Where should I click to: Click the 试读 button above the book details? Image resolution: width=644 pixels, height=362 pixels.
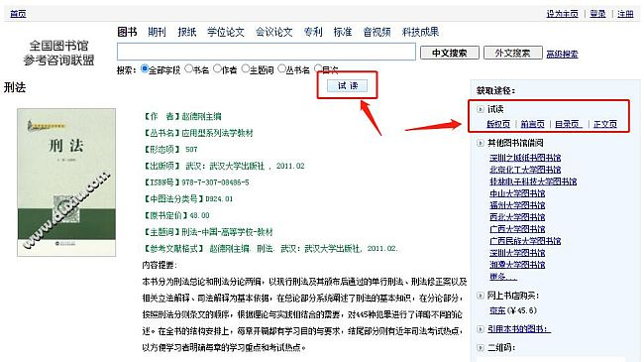point(348,85)
